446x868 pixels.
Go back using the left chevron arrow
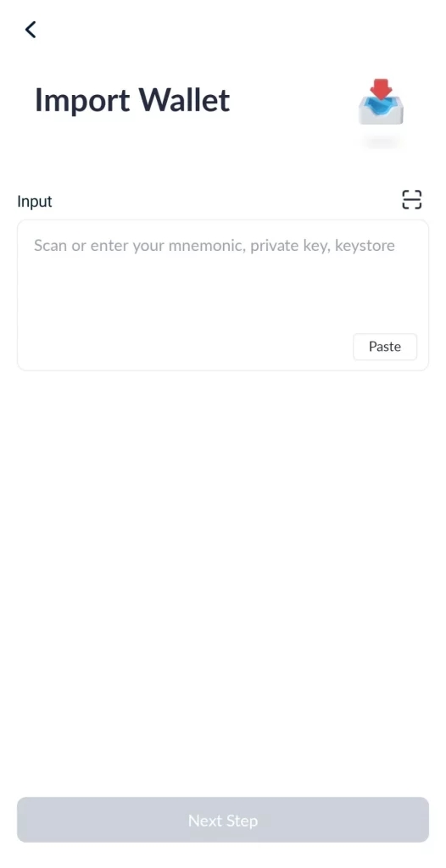(31, 30)
